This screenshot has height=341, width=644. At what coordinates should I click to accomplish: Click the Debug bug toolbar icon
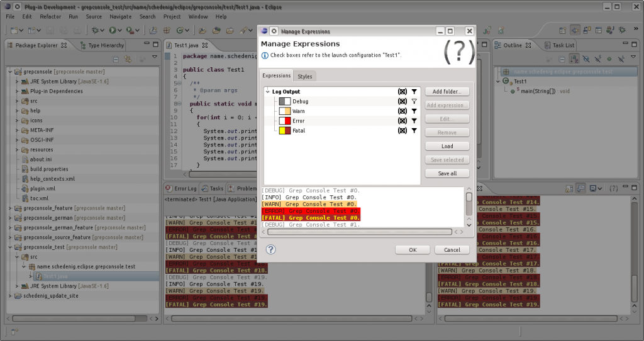pyautogui.click(x=96, y=30)
